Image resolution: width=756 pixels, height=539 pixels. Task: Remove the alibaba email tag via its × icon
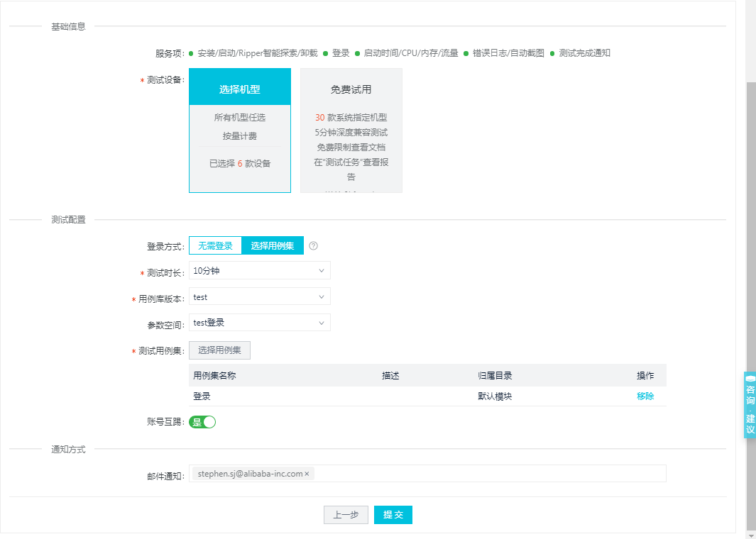pyautogui.click(x=307, y=472)
